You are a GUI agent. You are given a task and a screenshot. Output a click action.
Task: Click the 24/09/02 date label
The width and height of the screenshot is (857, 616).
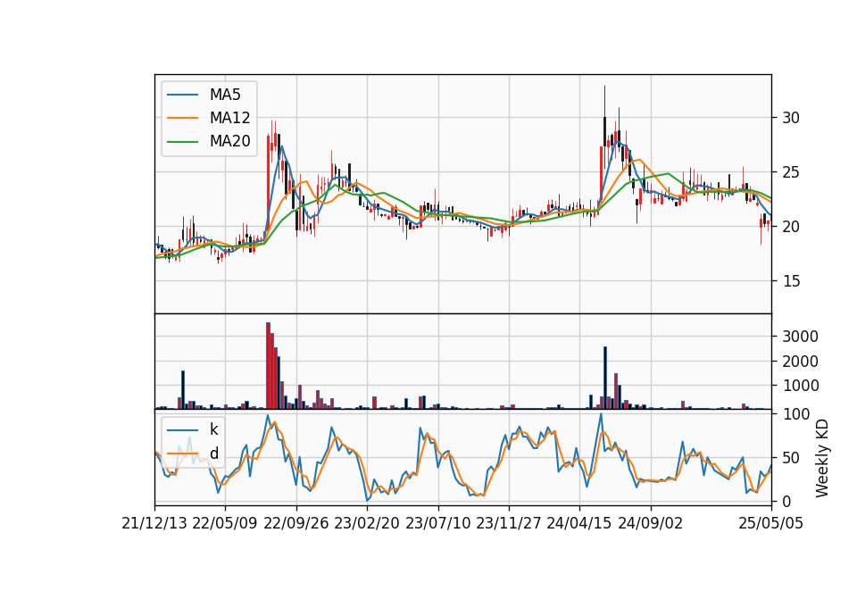tap(651, 523)
